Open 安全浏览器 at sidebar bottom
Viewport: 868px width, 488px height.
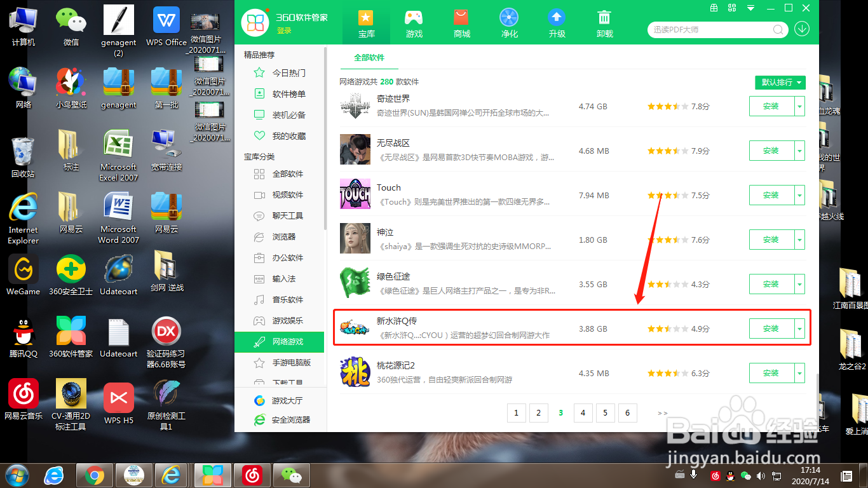282,420
